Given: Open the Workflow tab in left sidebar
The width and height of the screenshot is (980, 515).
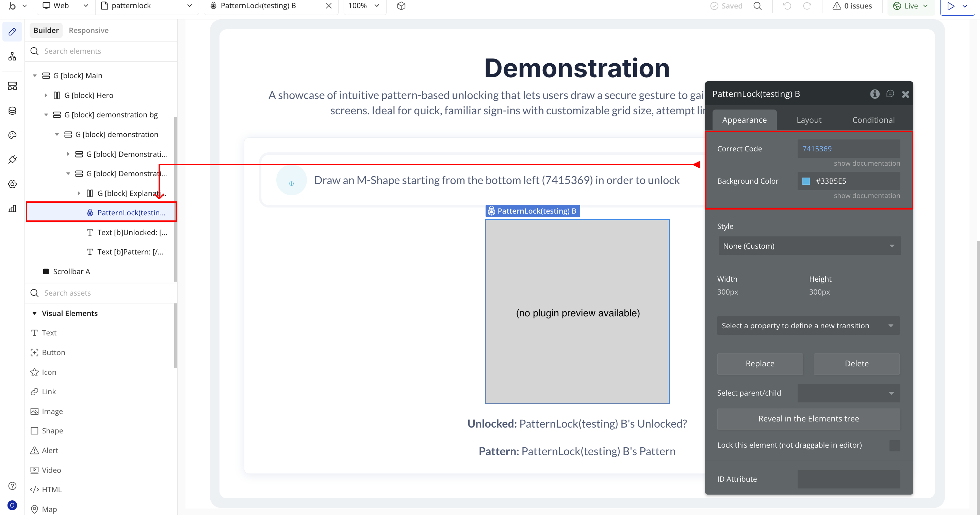Looking at the screenshot, I should point(12,57).
